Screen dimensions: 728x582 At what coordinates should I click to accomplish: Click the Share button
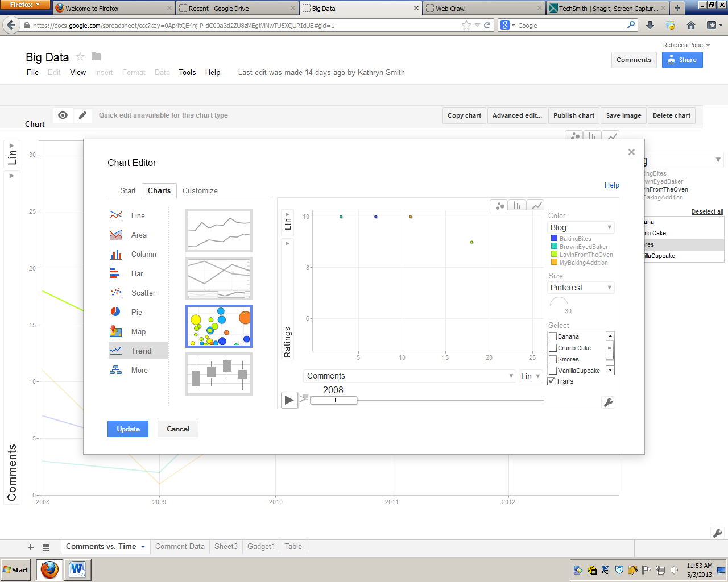682,60
